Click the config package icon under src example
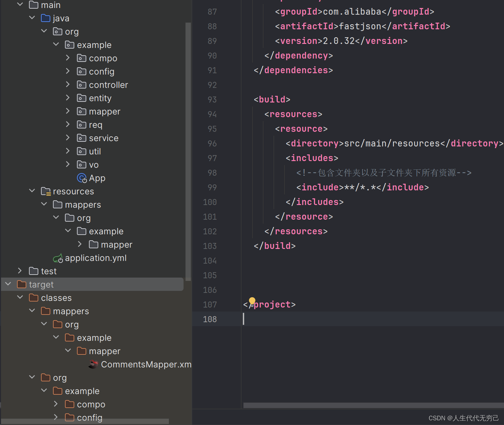 click(x=82, y=72)
